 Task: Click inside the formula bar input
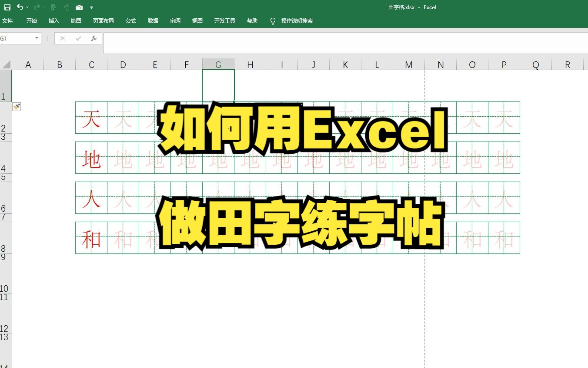pyautogui.click(x=346, y=43)
